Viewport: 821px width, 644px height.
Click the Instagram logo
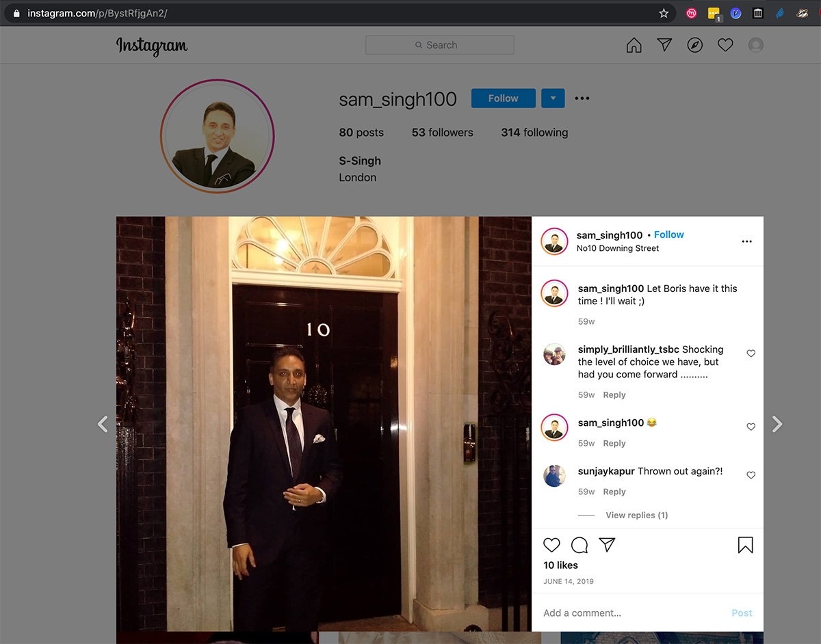(x=151, y=46)
